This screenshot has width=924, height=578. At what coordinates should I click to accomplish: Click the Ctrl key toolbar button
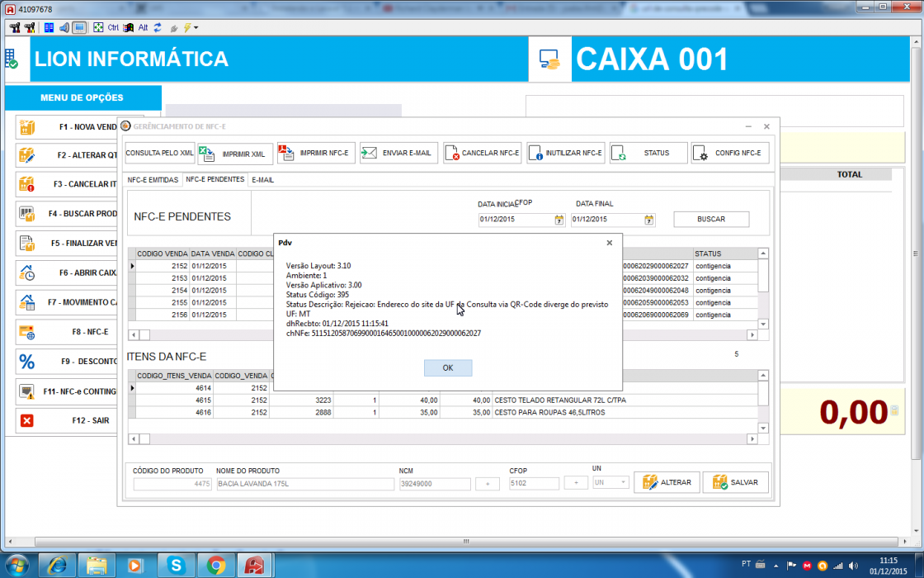[113, 28]
